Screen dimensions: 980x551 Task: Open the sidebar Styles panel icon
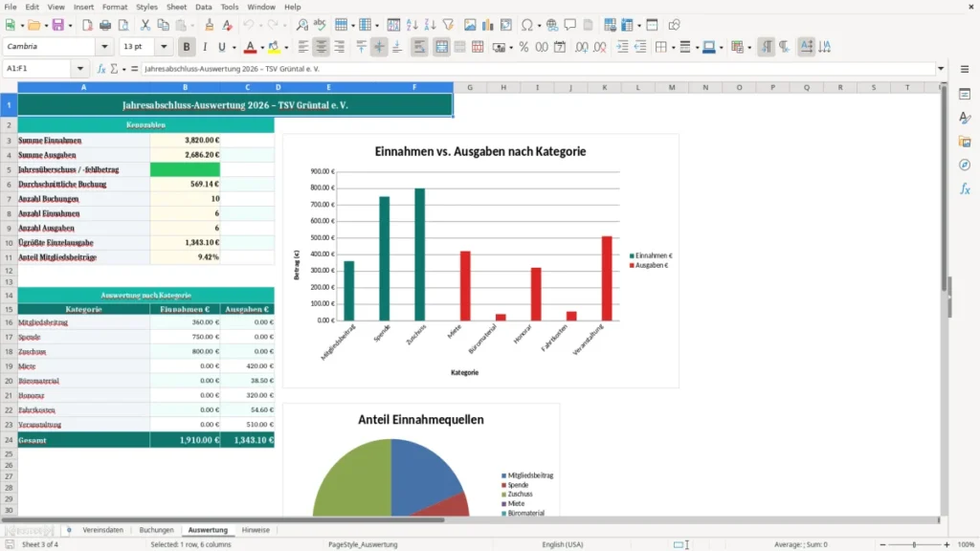coord(965,118)
